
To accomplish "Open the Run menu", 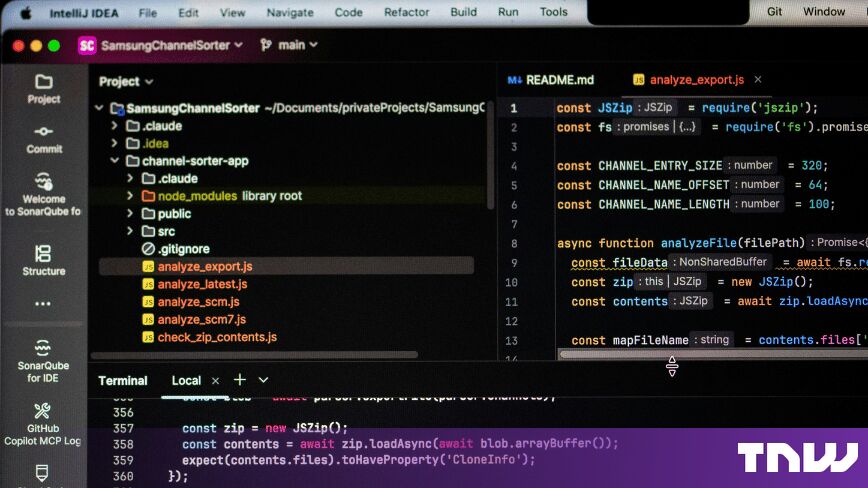I will [x=508, y=12].
